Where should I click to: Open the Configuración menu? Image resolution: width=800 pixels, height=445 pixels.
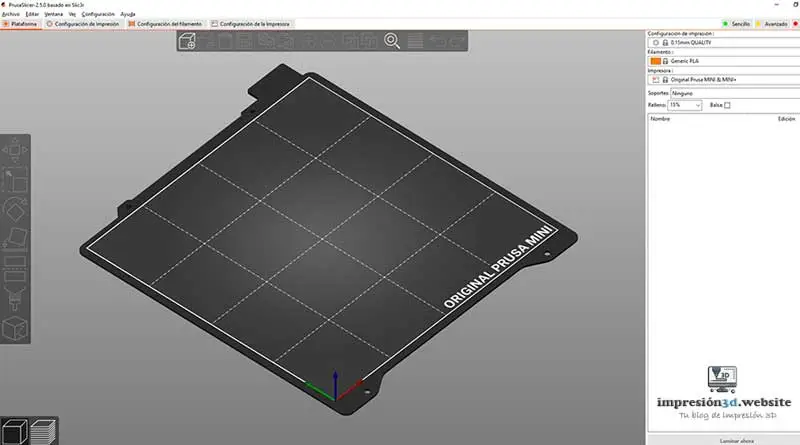[x=98, y=14]
